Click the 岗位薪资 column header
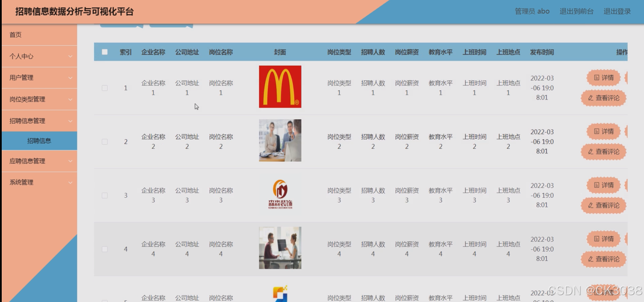644x302 pixels. (407, 52)
